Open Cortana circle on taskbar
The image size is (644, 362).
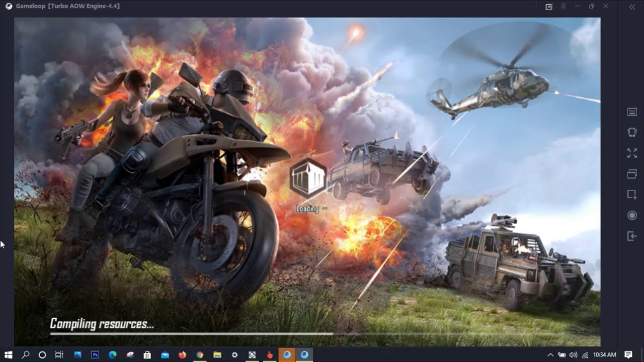point(42,354)
